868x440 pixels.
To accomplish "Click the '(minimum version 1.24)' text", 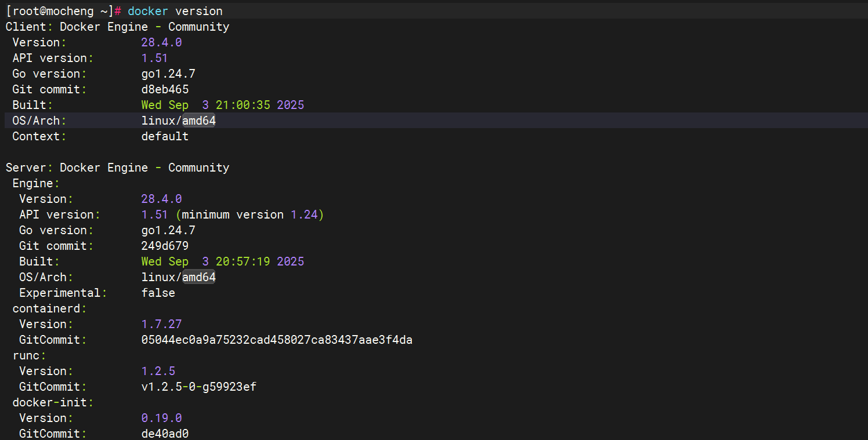I will click(250, 214).
